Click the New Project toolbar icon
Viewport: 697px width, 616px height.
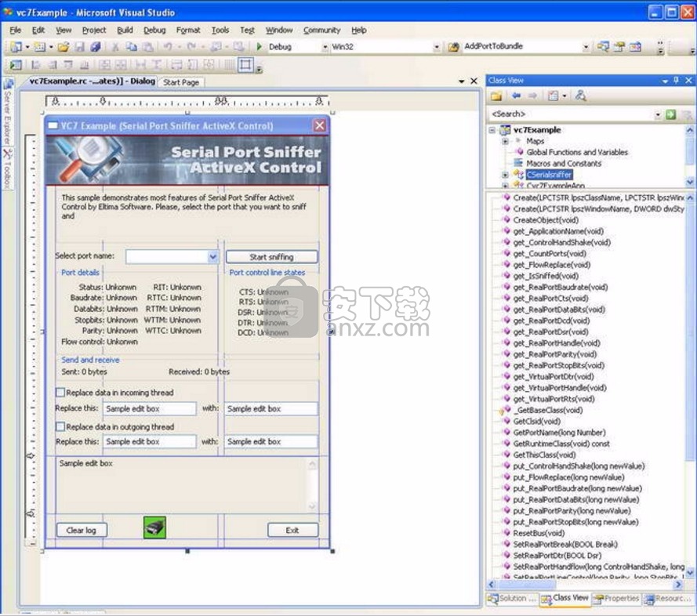point(16,47)
